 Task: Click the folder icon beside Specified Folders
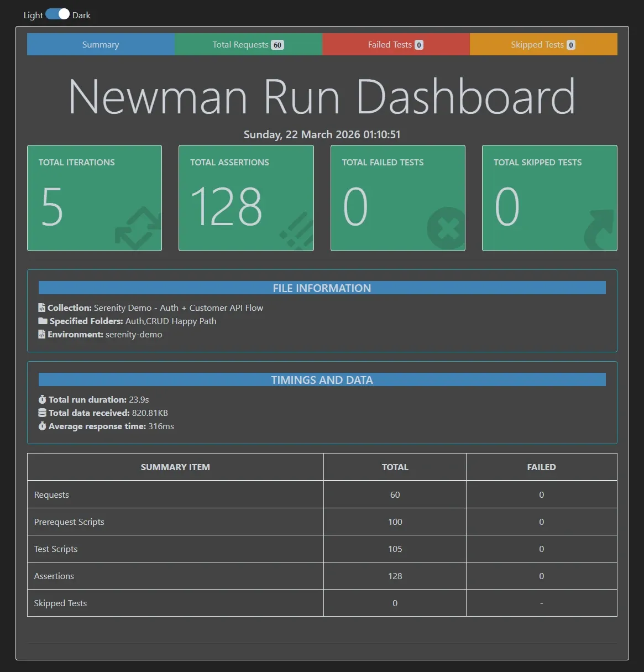click(x=43, y=321)
